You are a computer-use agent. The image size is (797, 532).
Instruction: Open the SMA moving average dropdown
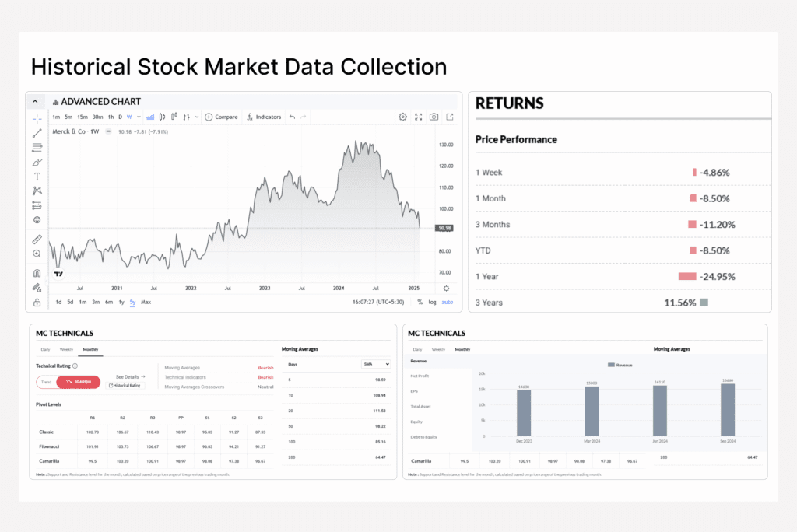click(376, 364)
